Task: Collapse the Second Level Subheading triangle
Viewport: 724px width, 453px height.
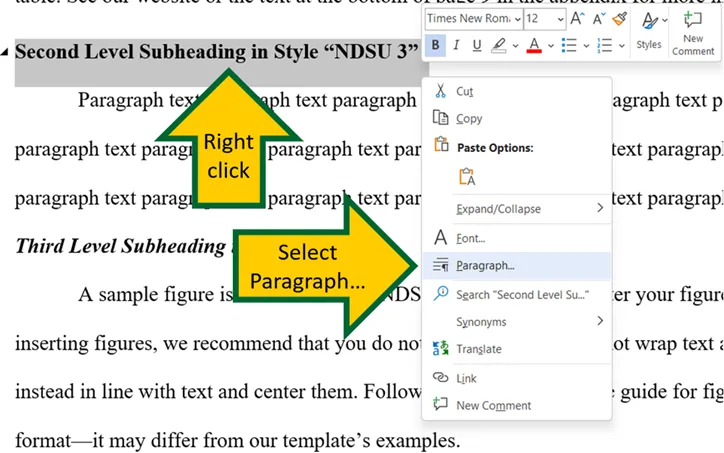Action: click(6, 52)
